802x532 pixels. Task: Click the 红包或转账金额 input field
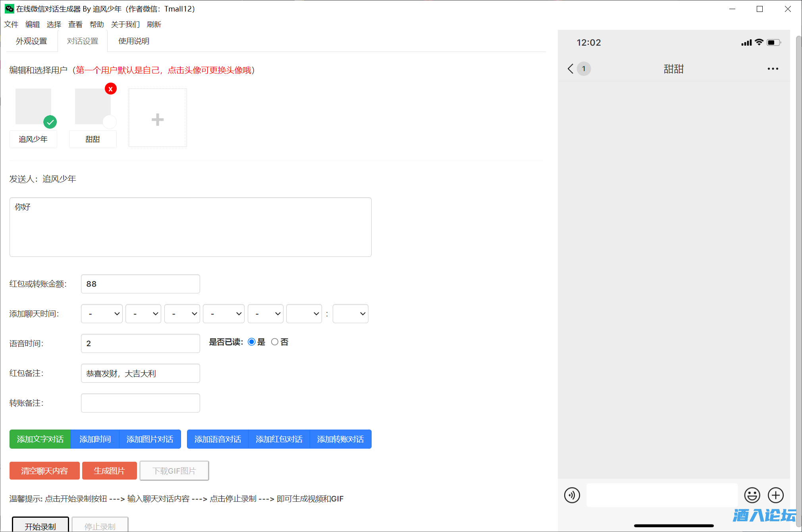pos(140,284)
